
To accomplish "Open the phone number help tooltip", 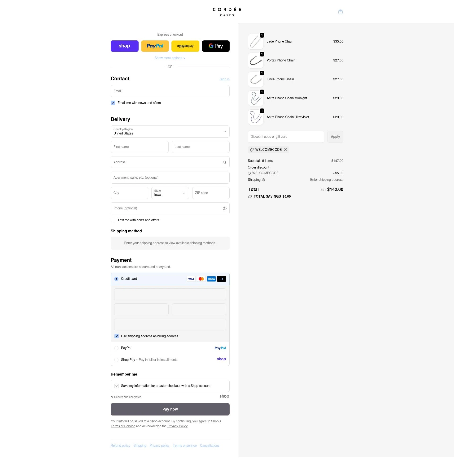I will tap(224, 208).
